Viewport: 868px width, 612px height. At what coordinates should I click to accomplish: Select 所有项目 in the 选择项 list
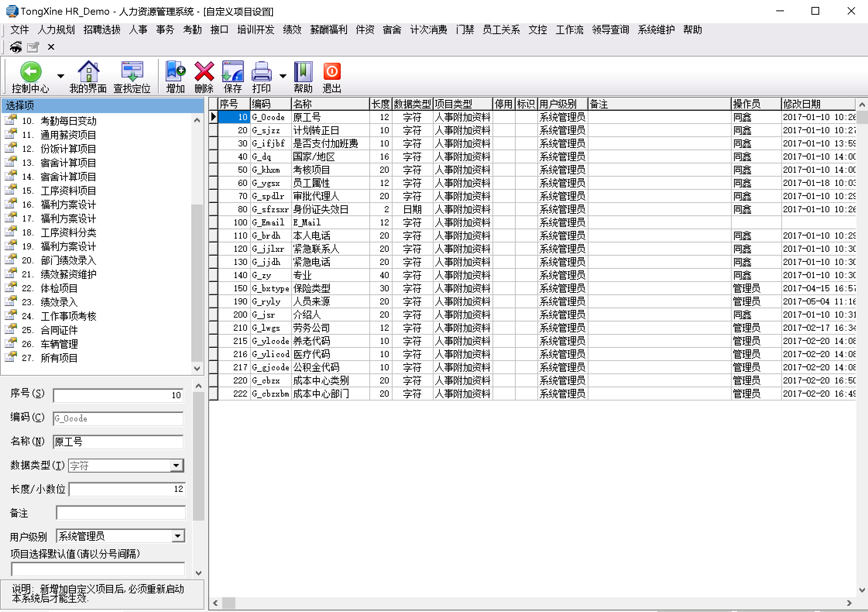[x=59, y=358]
